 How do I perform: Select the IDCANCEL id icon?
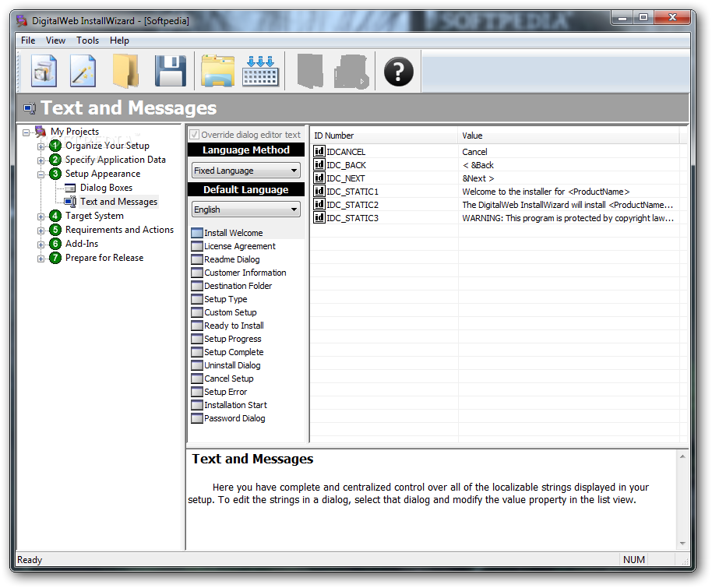[x=319, y=151]
